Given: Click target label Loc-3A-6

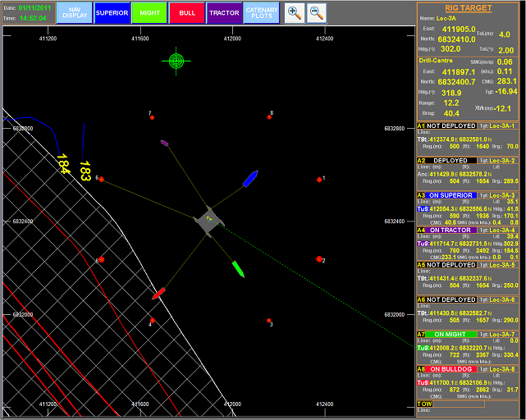Looking at the screenshot, I should coord(502,299).
